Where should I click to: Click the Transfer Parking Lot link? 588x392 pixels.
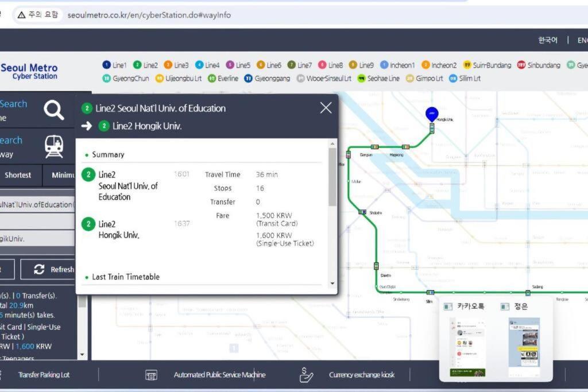(x=44, y=375)
